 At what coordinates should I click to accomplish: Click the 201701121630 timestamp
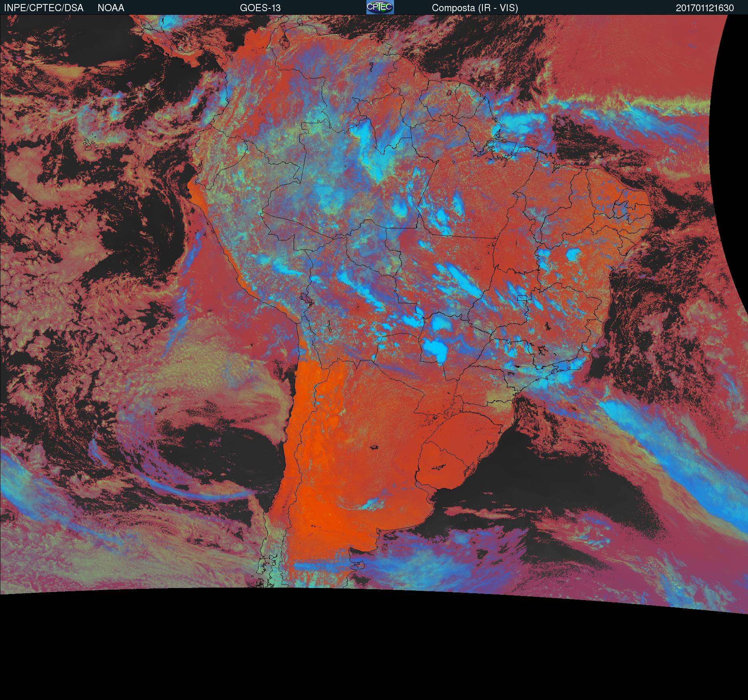(x=705, y=8)
